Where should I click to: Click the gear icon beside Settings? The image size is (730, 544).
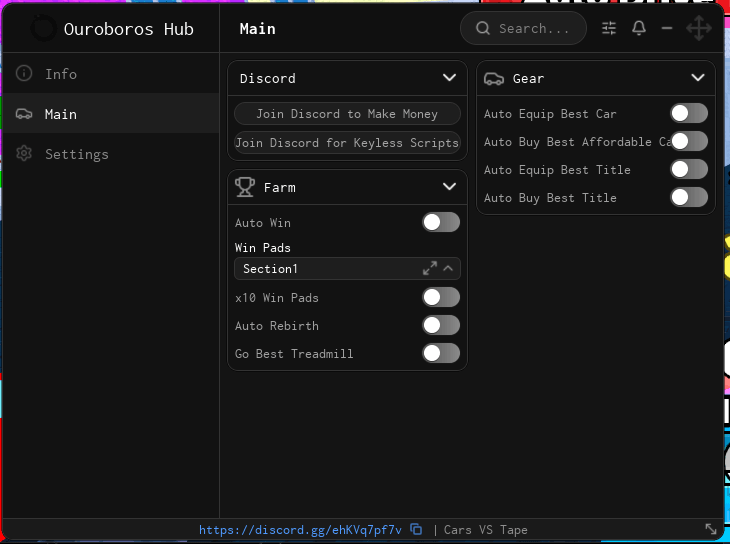coord(24,153)
